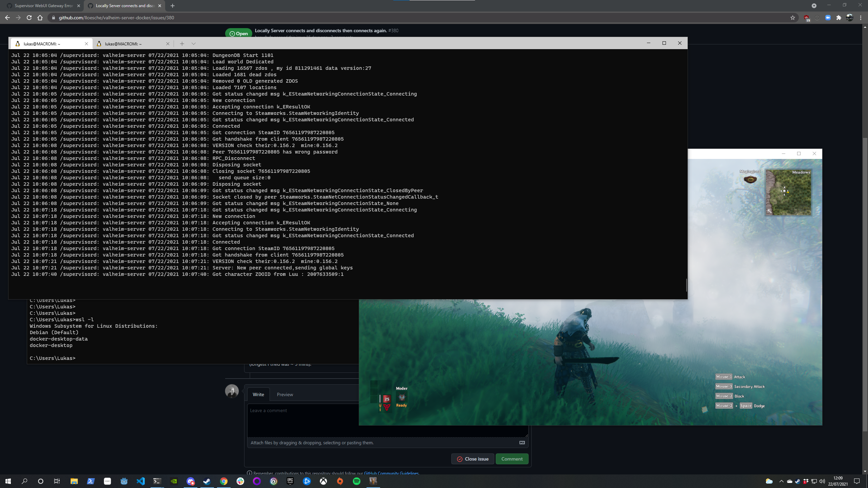Open NVIDIA GeForce Experience from the taskbar
The width and height of the screenshot is (868, 488).
174,481
